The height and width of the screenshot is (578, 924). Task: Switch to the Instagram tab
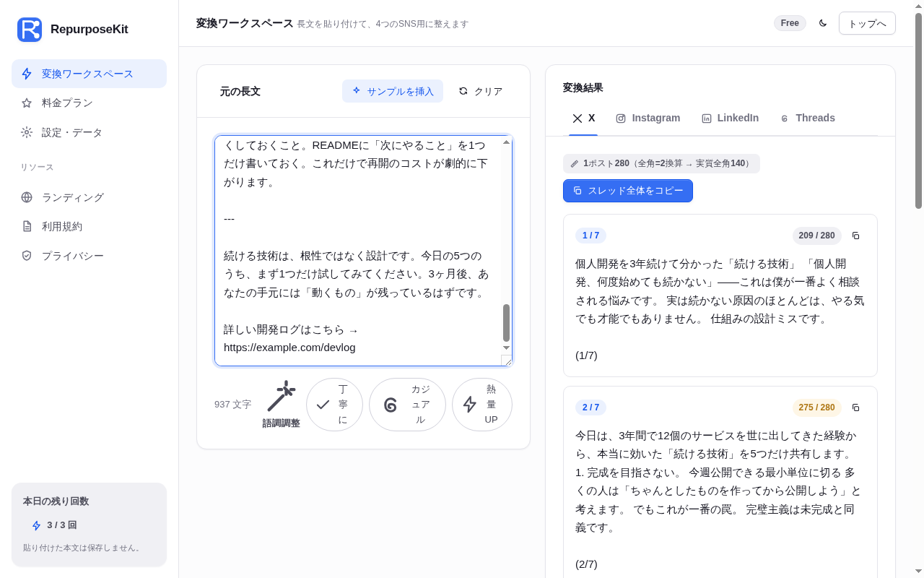(648, 118)
